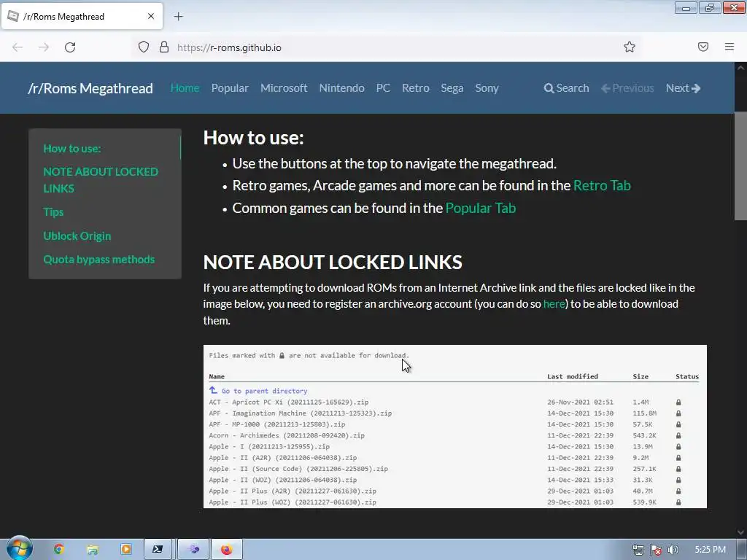Switch to Firefox in the taskbar
The height and width of the screenshot is (560, 747).
point(227,550)
